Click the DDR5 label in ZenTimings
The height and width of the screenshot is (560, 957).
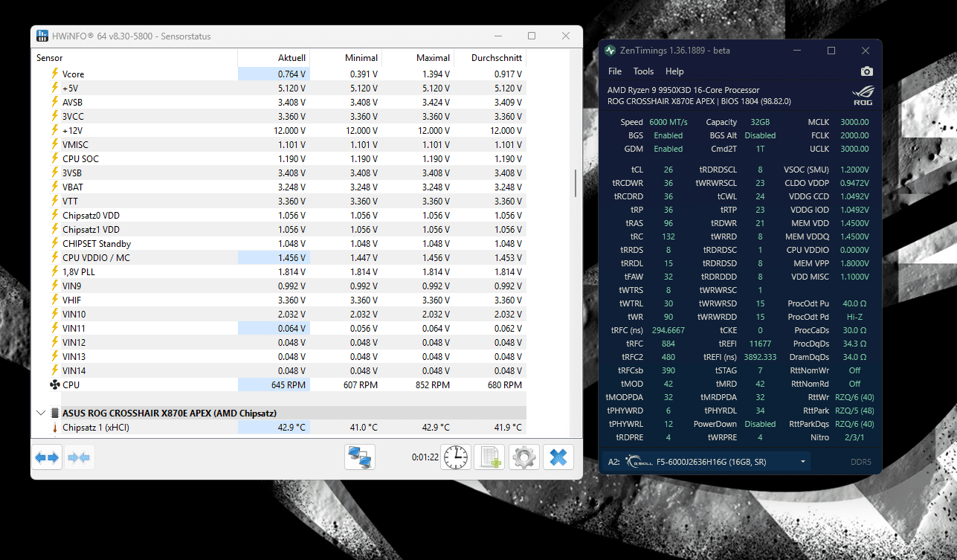coord(863,462)
